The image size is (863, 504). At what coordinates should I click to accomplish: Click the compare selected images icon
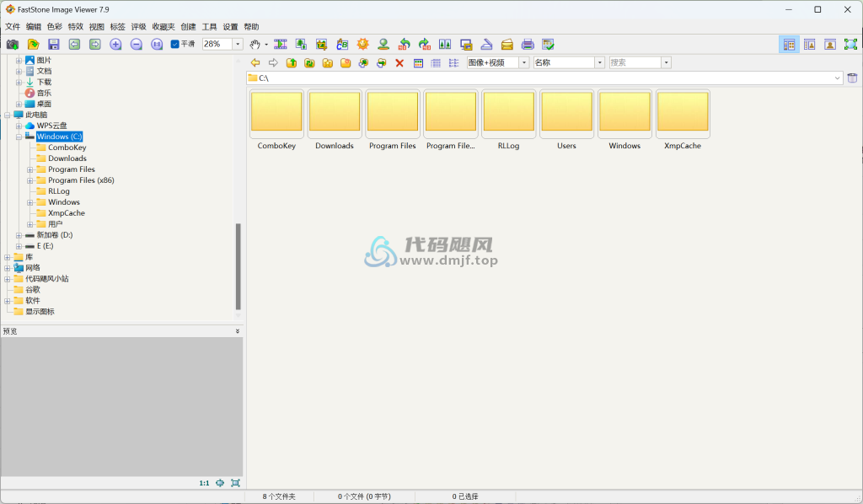pos(445,44)
